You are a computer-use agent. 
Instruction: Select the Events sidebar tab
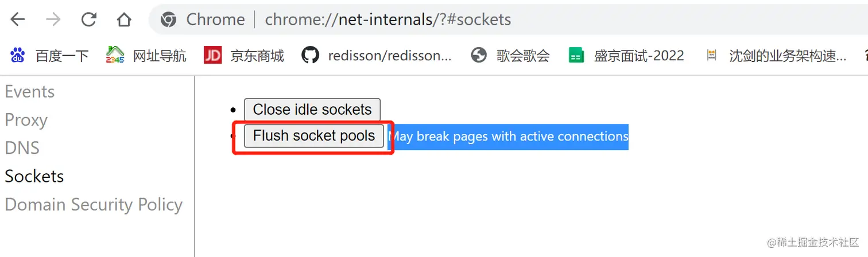pos(30,92)
